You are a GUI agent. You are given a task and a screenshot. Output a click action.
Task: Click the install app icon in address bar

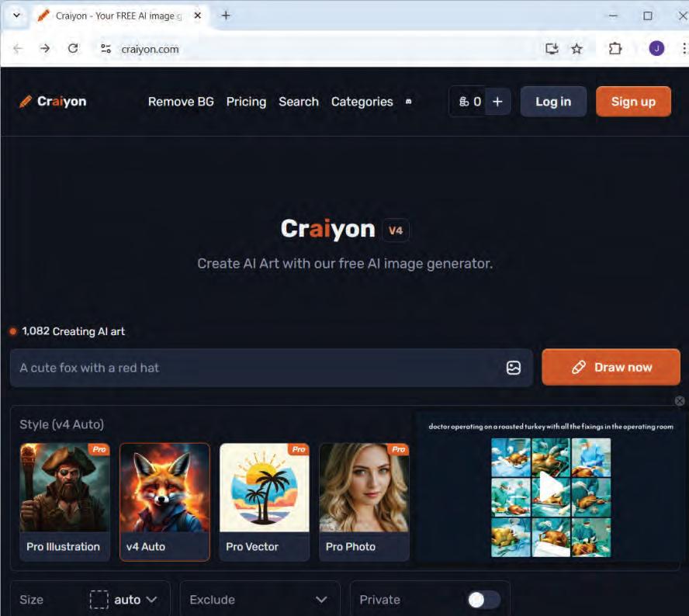pos(552,48)
